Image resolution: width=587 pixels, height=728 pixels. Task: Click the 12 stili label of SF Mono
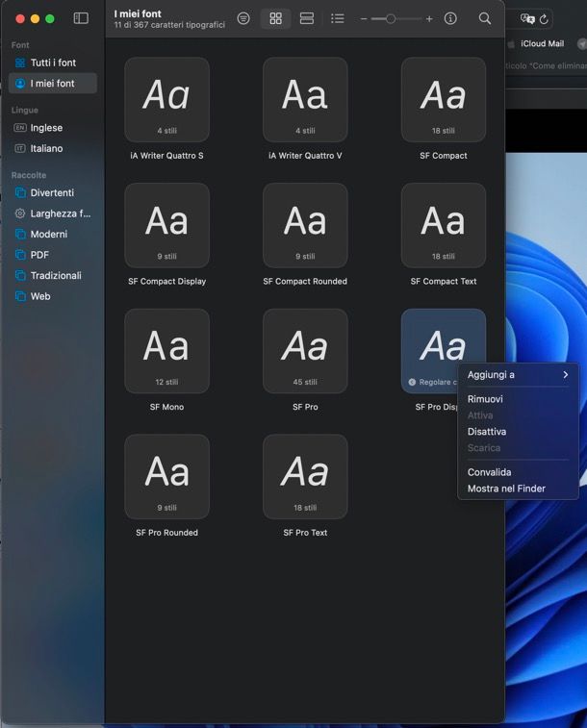click(x=166, y=382)
